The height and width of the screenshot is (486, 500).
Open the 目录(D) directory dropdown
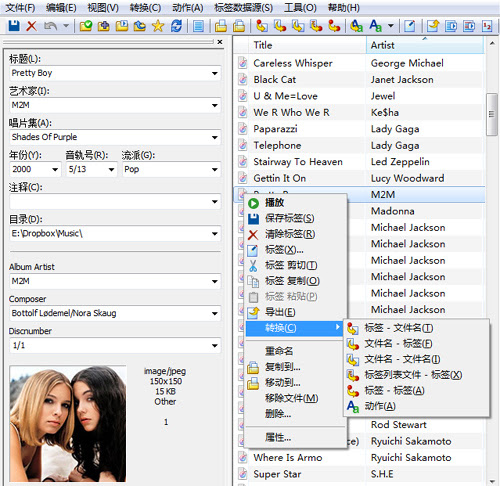click(215, 233)
